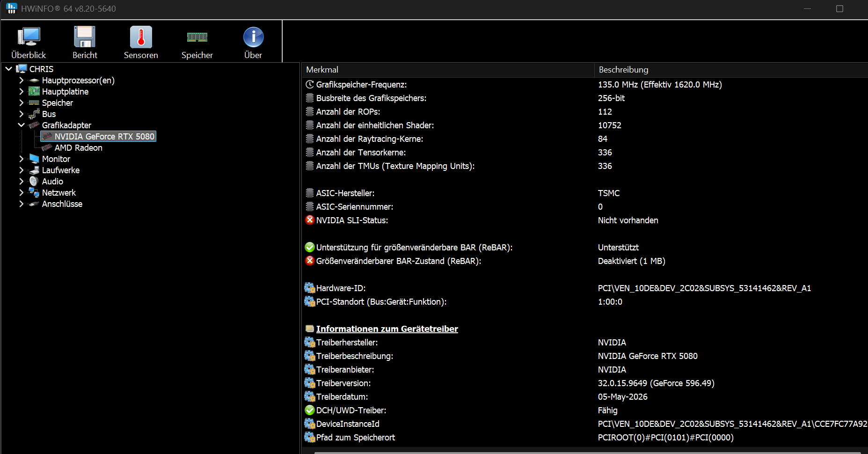Click the Grafikadapter graphics card icon
Viewport: 868px width, 454px height.
[x=34, y=125]
